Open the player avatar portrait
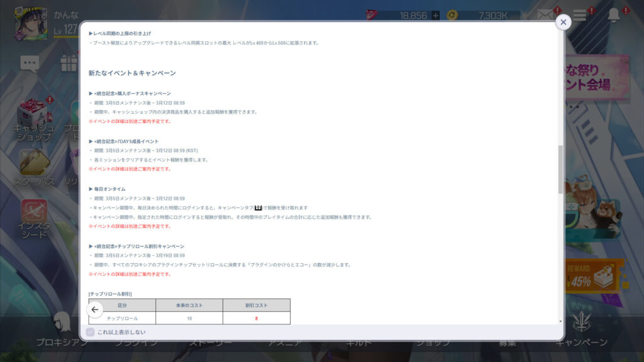This screenshot has height=362, width=644. pyautogui.click(x=28, y=23)
